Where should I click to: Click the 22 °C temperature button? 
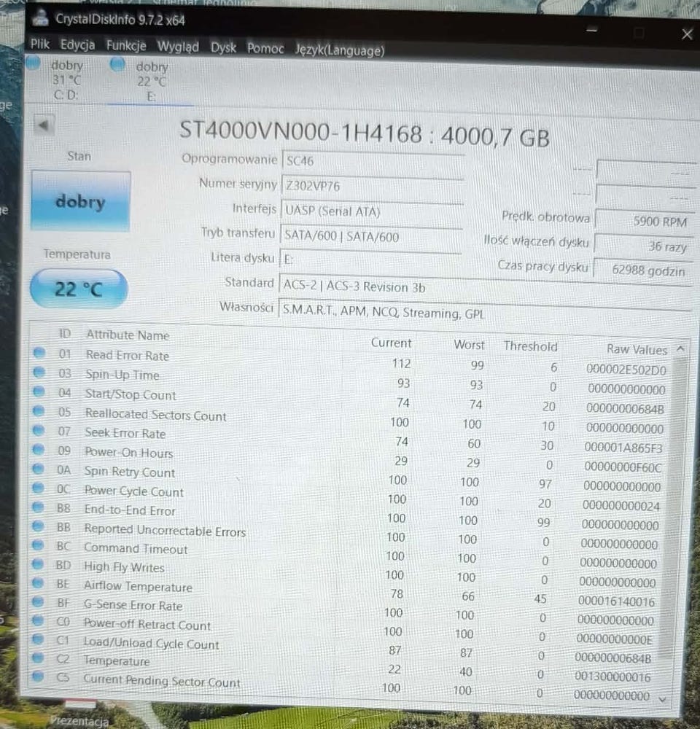(x=79, y=289)
